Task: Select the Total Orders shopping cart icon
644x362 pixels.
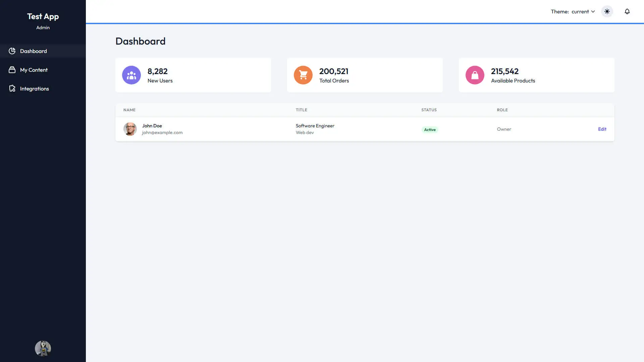Action: 303,75
